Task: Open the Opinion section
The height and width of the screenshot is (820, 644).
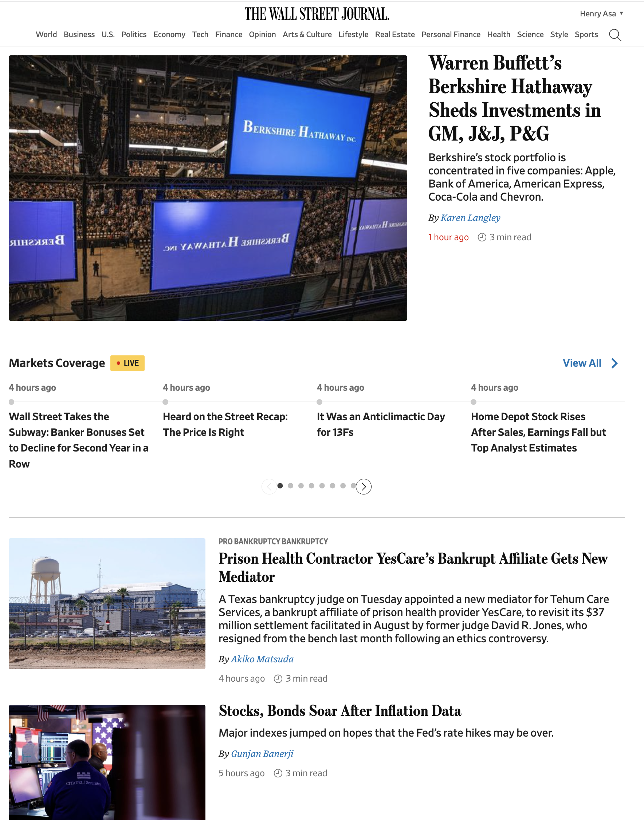Action: pos(262,34)
